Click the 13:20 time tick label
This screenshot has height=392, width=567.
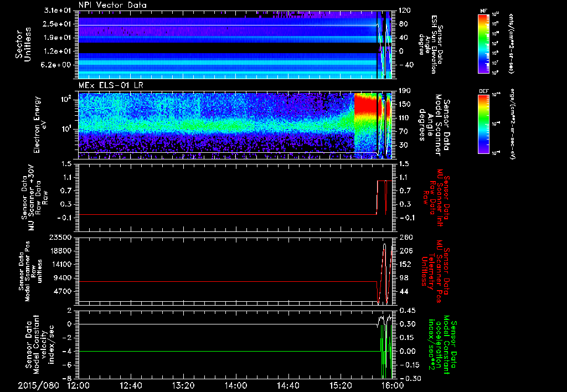(183, 385)
